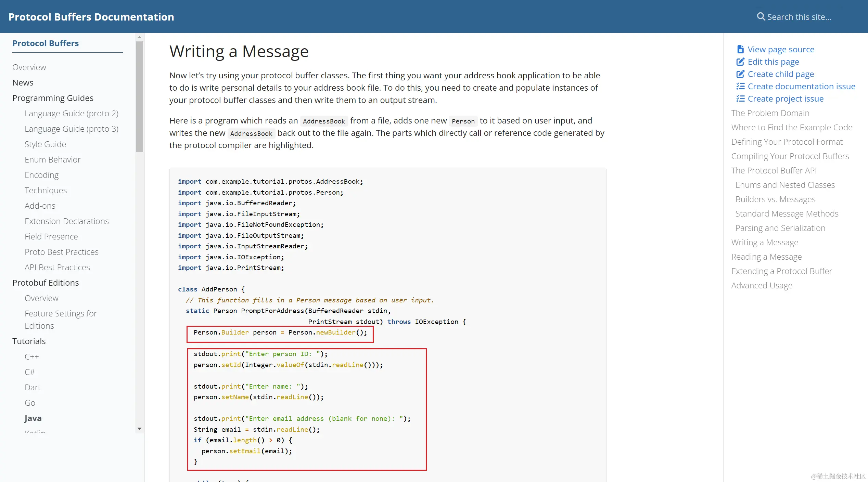The image size is (868, 482).
Task: Click the search magnifier icon
Action: 761,17
